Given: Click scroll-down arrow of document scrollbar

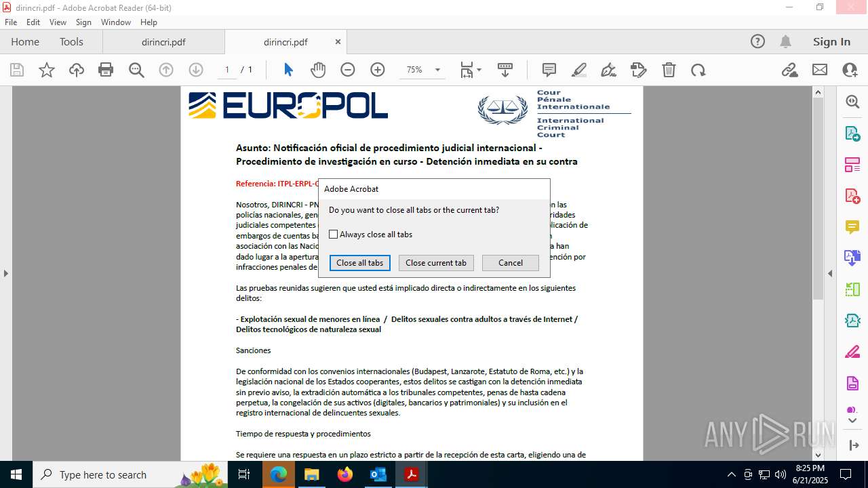Looking at the screenshot, I should (818, 455).
